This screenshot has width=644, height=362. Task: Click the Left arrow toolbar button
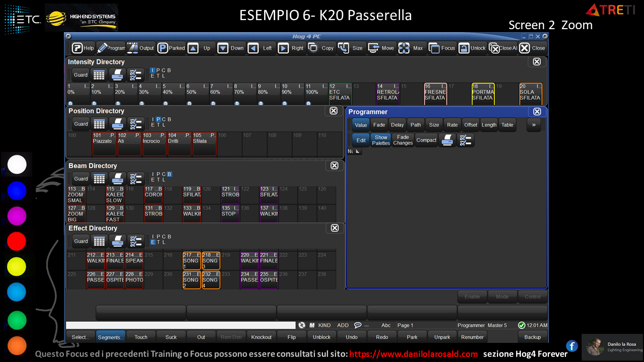point(261,48)
